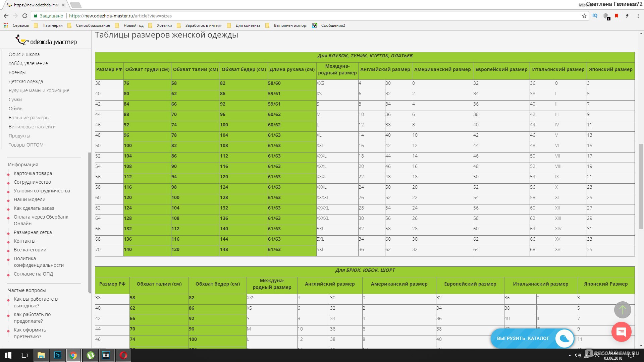
Task: Open Будущие мамы и кормящие category
Action: (x=39, y=90)
